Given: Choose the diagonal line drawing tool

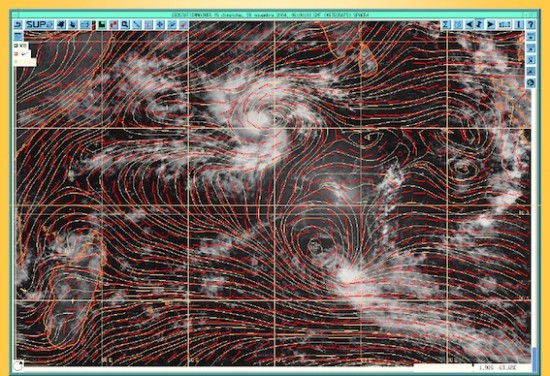Looking at the screenshot, I should click(137, 25).
